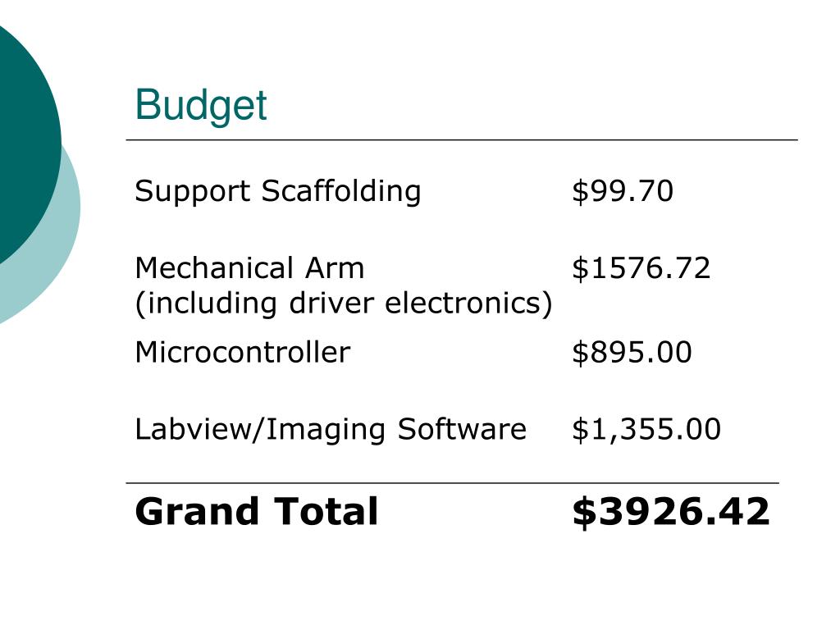Select the Support Scaffolding line item

[x=278, y=191]
